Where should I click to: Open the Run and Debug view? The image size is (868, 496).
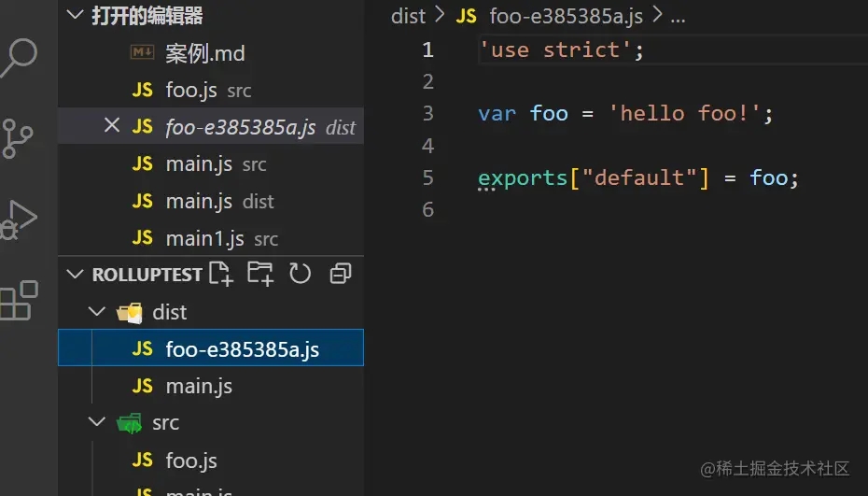click(x=18, y=220)
